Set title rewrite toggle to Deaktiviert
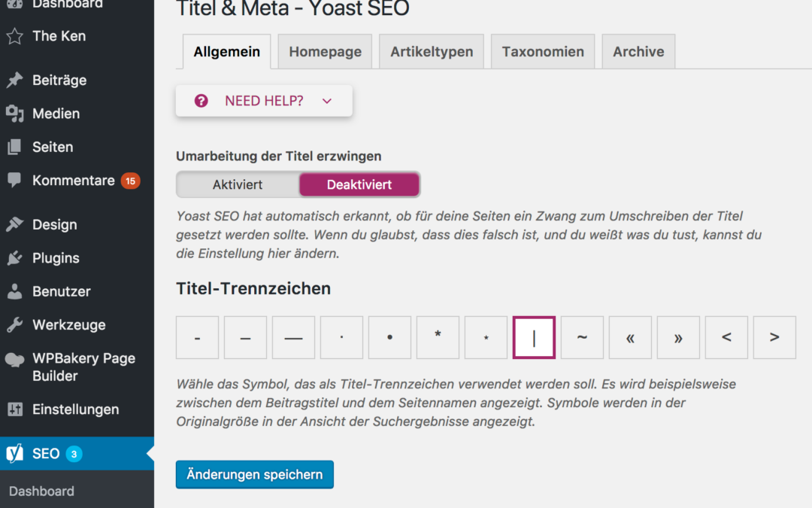 click(359, 184)
